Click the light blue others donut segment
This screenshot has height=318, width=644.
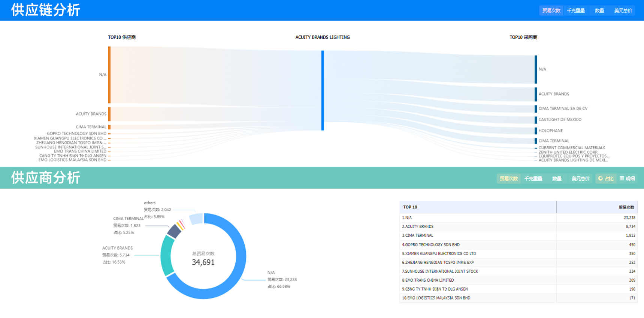click(196, 219)
